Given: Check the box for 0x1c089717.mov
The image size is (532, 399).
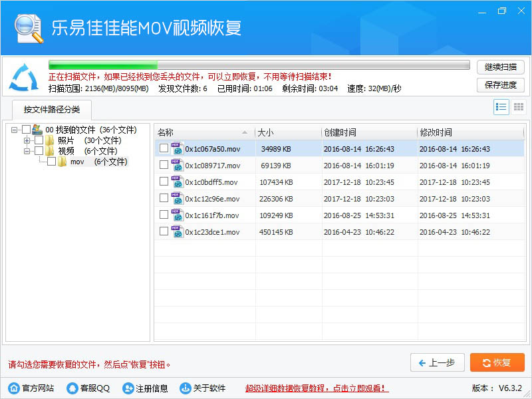Looking at the screenshot, I should [164, 165].
